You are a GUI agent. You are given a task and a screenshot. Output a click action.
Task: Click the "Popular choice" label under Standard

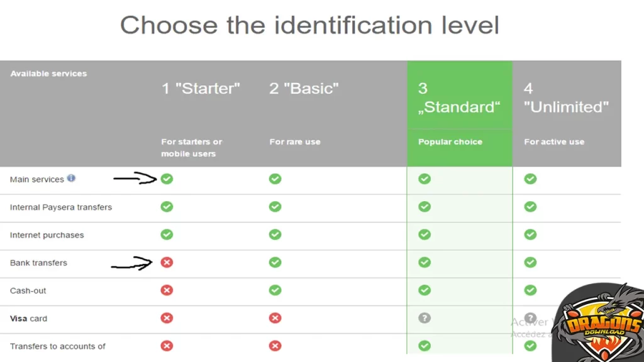(450, 142)
